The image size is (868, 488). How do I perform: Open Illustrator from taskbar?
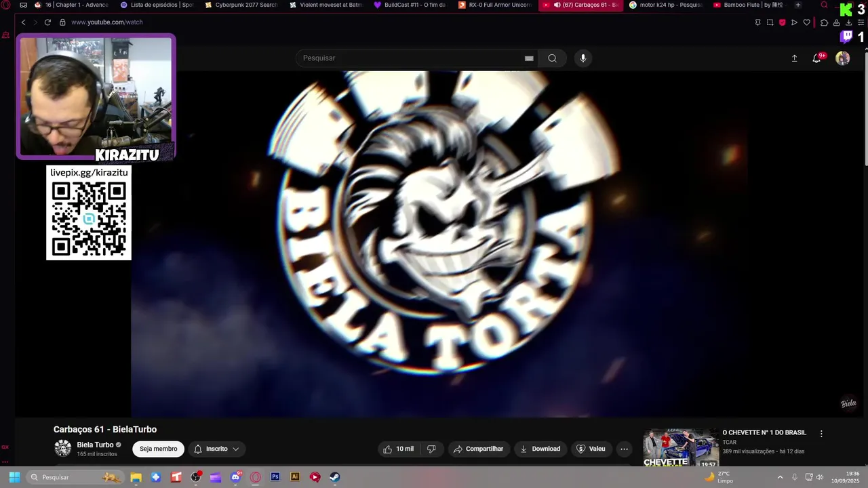click(x=295, y=477)
